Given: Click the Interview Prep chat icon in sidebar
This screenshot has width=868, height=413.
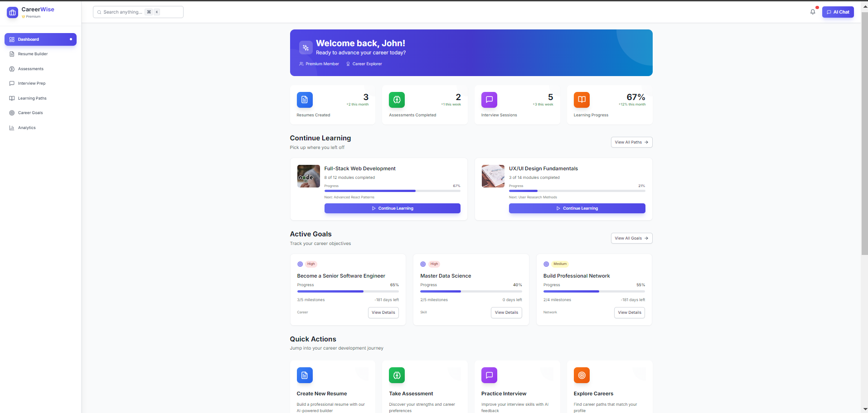Looking at the screenshot, I should [x=12, y=83].
